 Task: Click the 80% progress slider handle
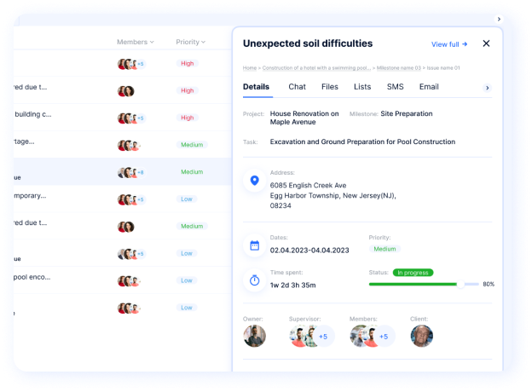[x=461, y=284]
